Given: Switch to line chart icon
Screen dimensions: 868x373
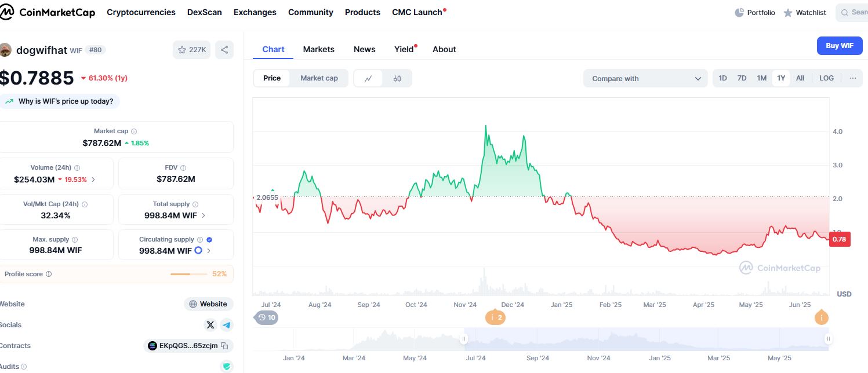Looking at the screenshot, I should 368,78.
